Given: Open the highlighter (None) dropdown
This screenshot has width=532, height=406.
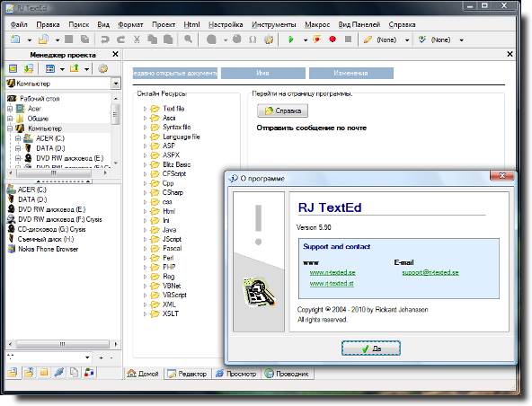Looking at the screenshot, I should pos(407,40).
